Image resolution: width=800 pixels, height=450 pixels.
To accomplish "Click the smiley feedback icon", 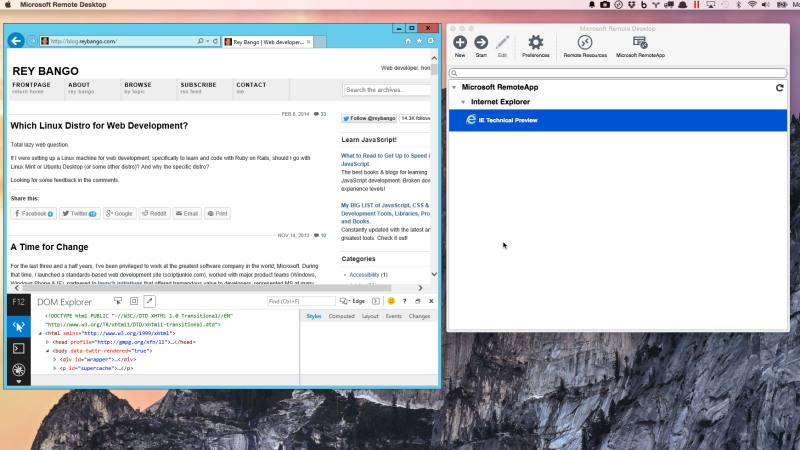I will [391, 301].
